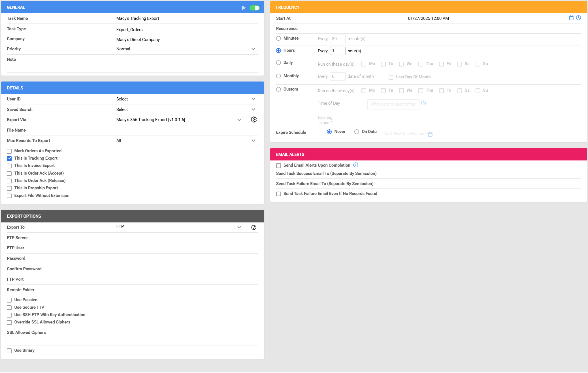Click the time of day select field
The width and height of the screenshot is (588, 373).
[x=393, y=104]
